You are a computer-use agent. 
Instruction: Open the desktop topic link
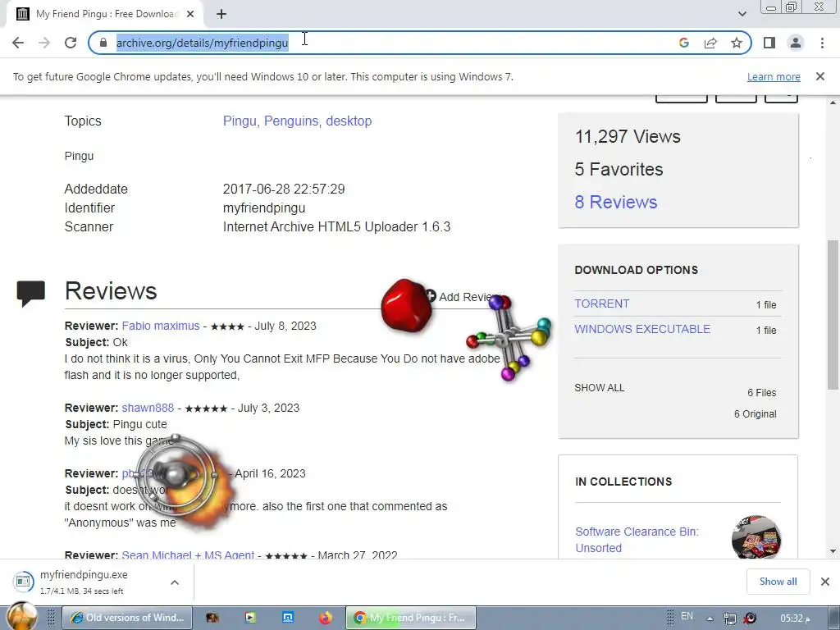click(349, 121)
